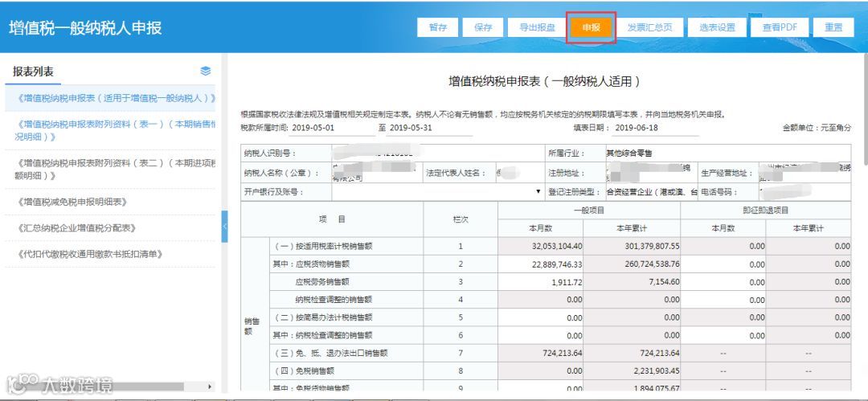868x401 pixels.
Task: Click row label （二）按简易办法计税销售额
Action: (x=324, y=317)
